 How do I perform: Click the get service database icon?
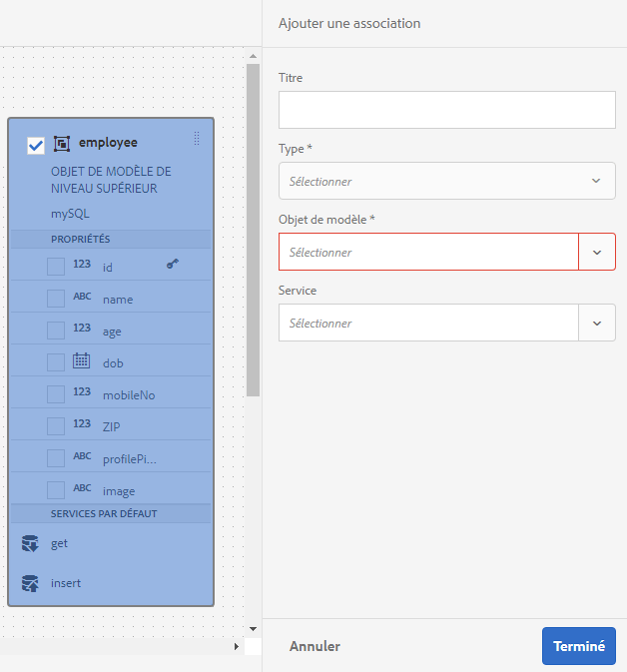30,543
